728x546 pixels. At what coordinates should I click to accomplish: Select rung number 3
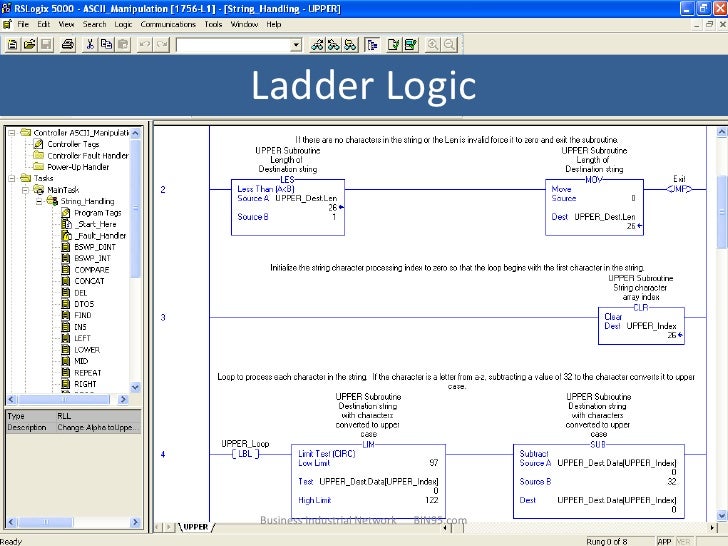point(163,318)
